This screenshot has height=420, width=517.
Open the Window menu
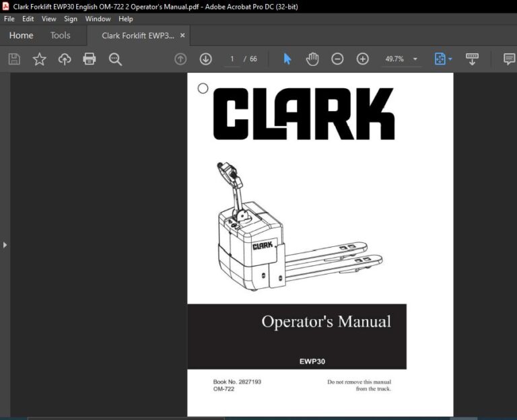(98, 19)
